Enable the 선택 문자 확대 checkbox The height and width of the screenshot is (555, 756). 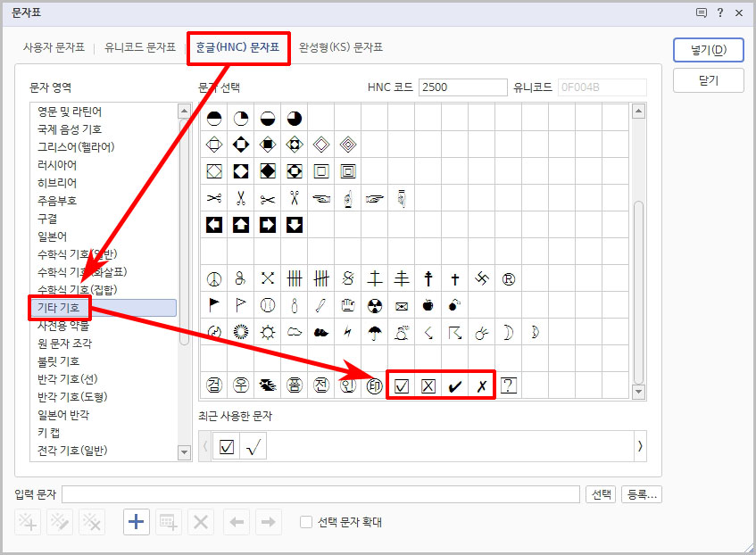click(x=305, y=522)
